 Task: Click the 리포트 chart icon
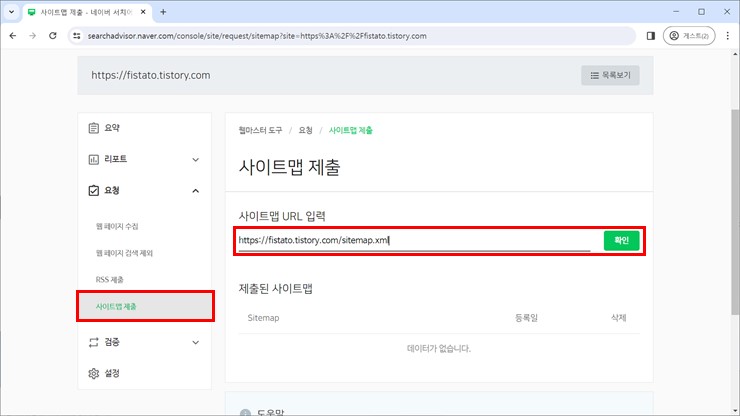(x=93, y=160)
